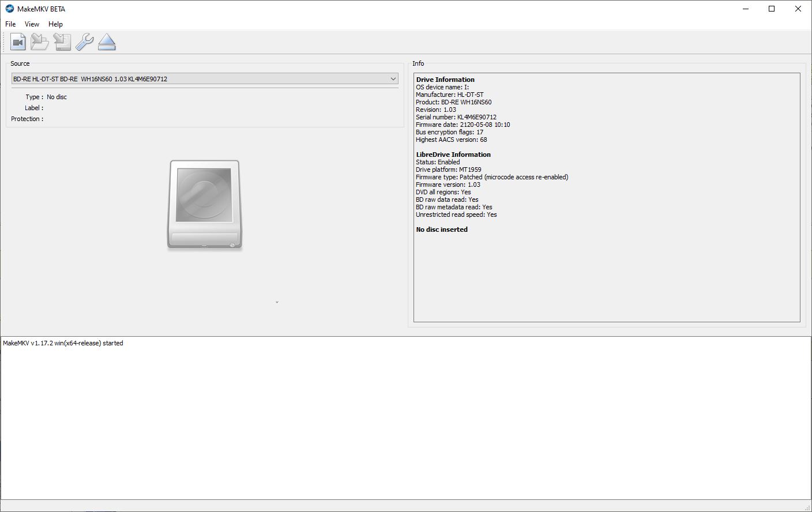Click the 'MakeMKV v1.17.2 win(x64-release) started' log entry

click(x=63, y=343)
